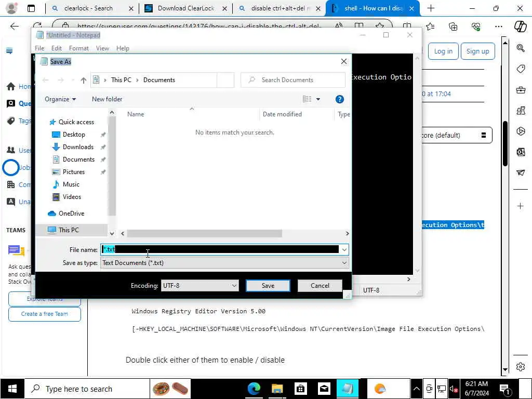Click the Sign up button
Viewport: 532px width, 399px height.
(478, 51)
